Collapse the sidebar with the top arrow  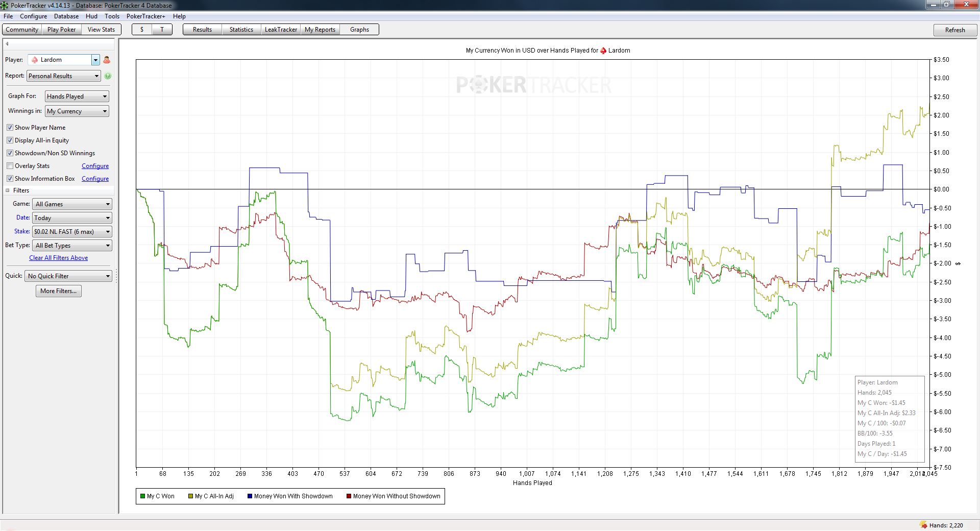[7, 44]
